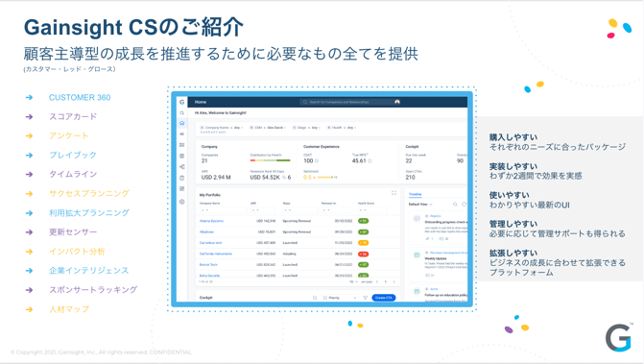644x364 pixels.
Task: Click the Gainsight G logo in the app sidebar
Action: [x=182, y=102]
